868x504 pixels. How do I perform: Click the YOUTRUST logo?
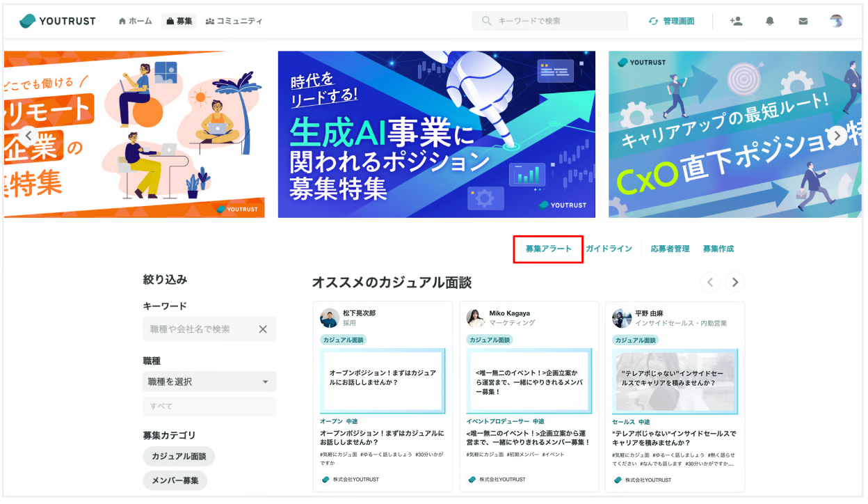[x=58, y=21]
